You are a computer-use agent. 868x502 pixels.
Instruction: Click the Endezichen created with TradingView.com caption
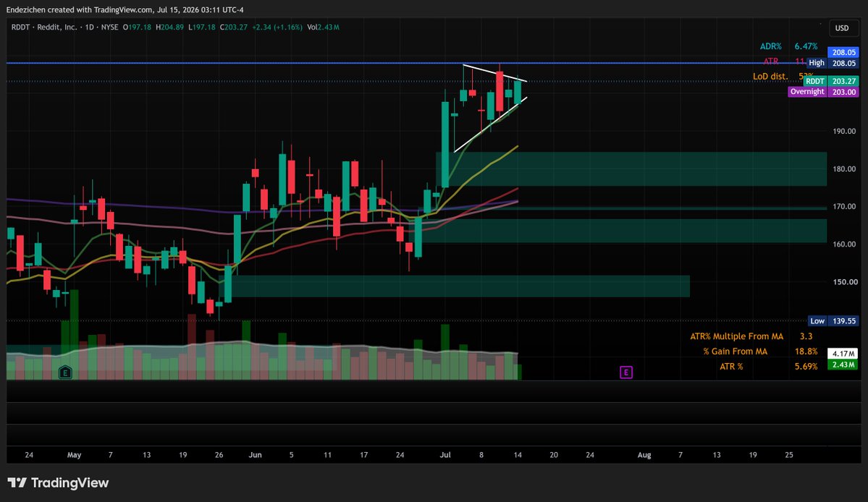click(x=125, y=9)
